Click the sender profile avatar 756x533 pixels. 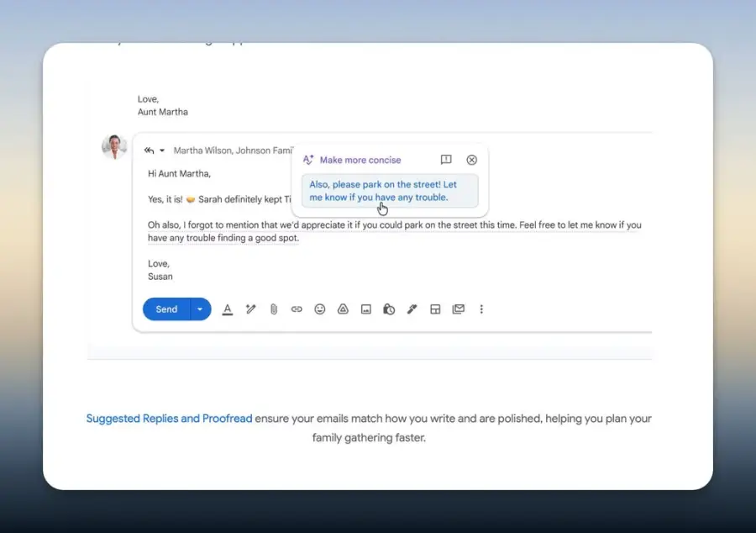[x=114, y=146]
